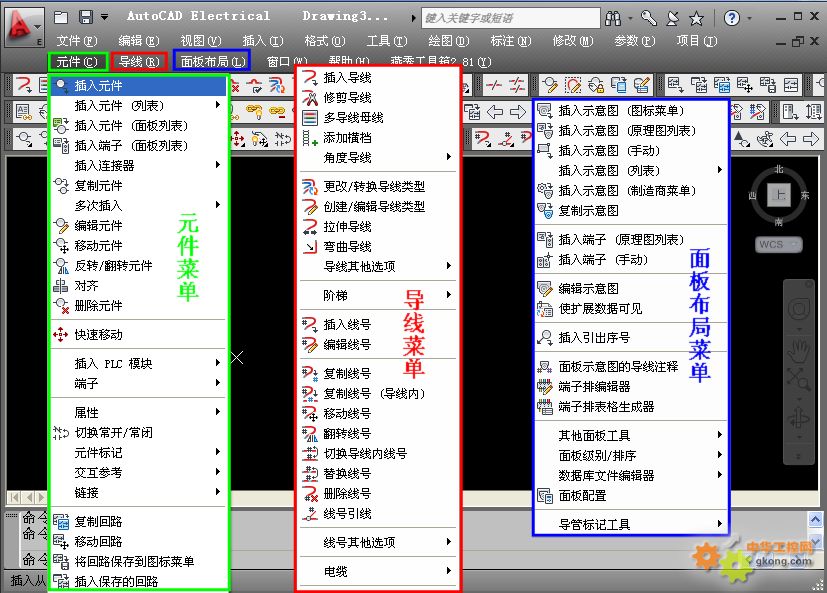Click the 复制回路 icon

[x=61, y=521]
